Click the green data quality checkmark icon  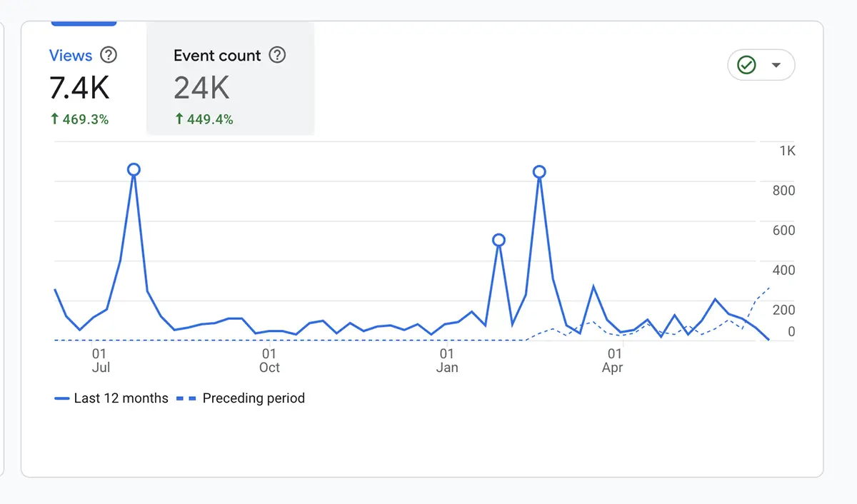746,65
